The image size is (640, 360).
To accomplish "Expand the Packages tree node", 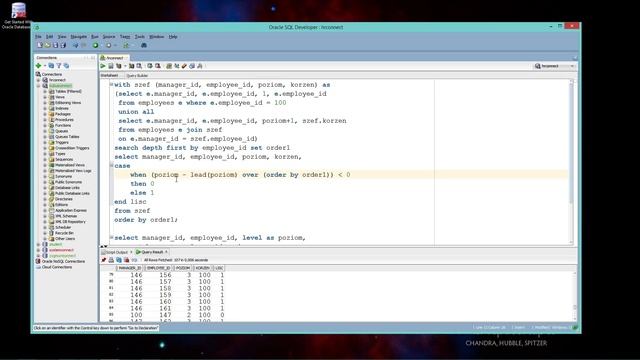I will 45,114.
